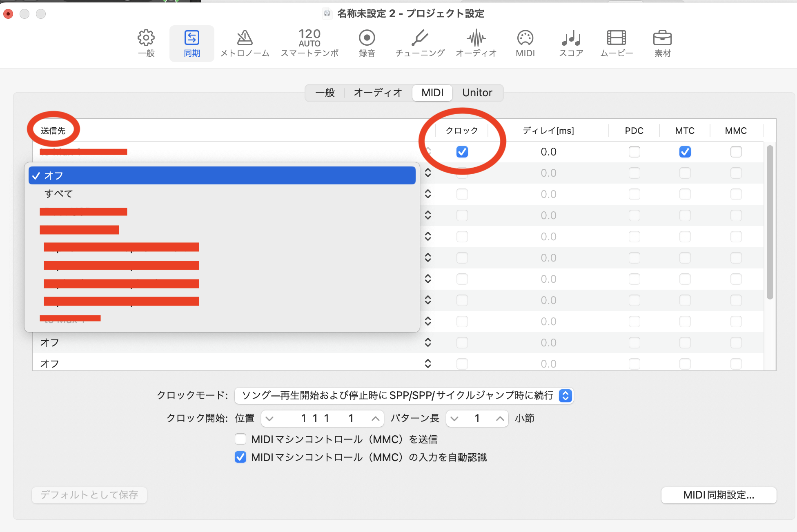
Task: Switch to the Unitor tab
Action: click(477, 93)
